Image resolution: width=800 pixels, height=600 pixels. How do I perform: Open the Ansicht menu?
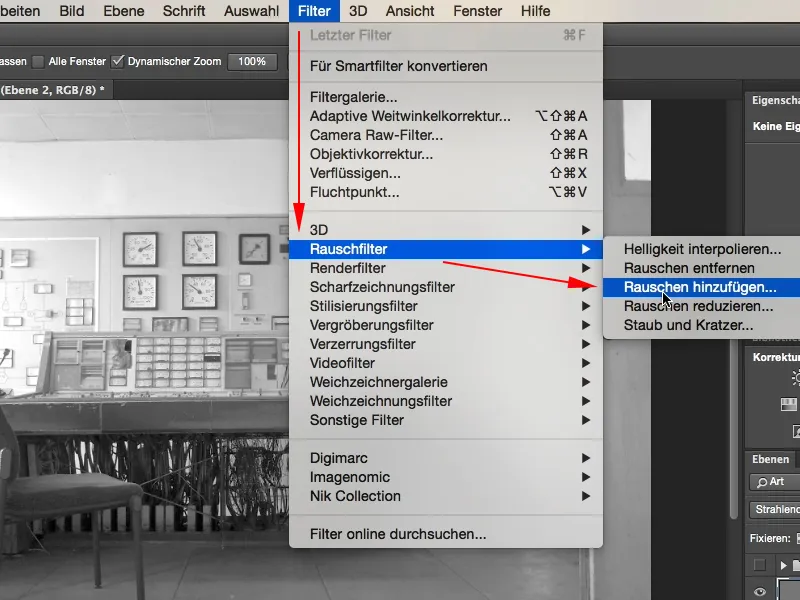click(409, 11)
